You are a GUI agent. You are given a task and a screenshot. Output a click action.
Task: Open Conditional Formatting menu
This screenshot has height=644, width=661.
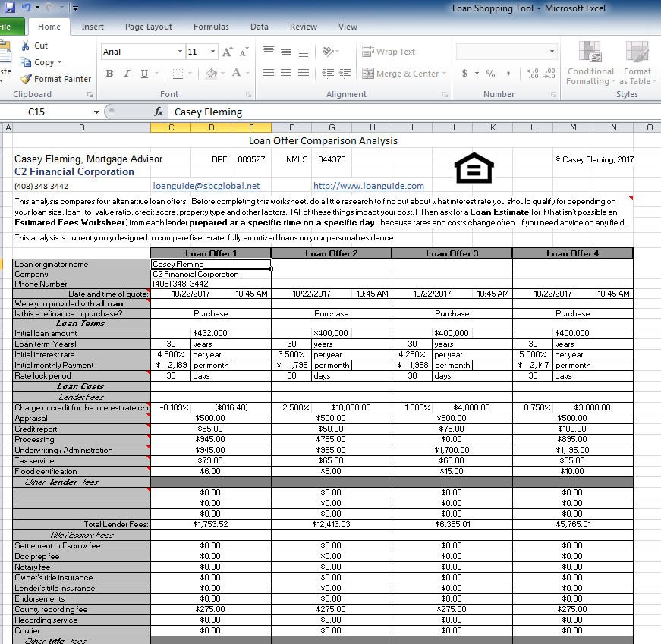pos(590,63)
